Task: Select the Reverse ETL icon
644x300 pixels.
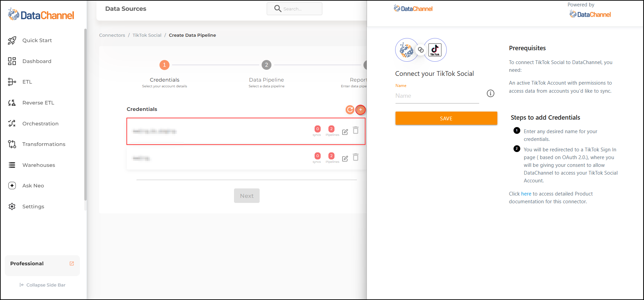Action: tap(12, 103)
